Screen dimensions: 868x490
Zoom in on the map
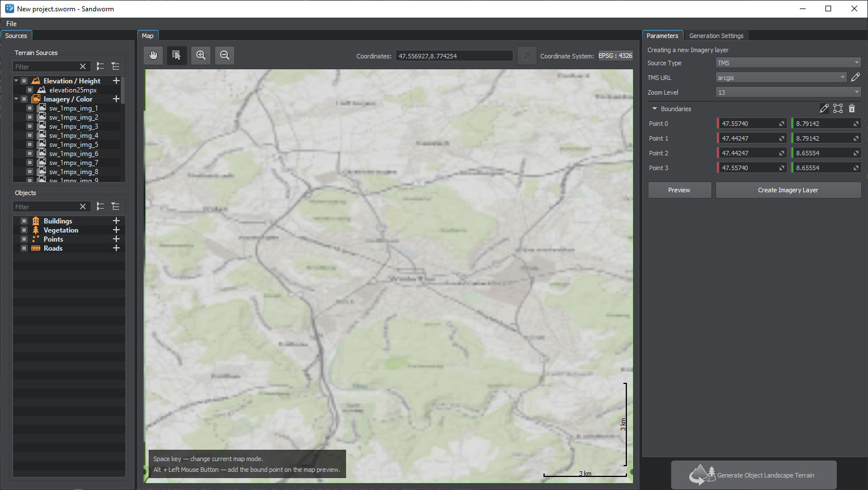click(201, 55)
